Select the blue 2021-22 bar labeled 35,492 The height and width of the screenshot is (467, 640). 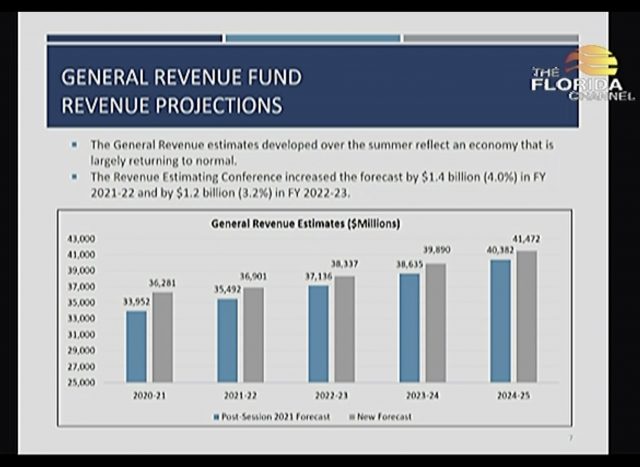[227, 340]
